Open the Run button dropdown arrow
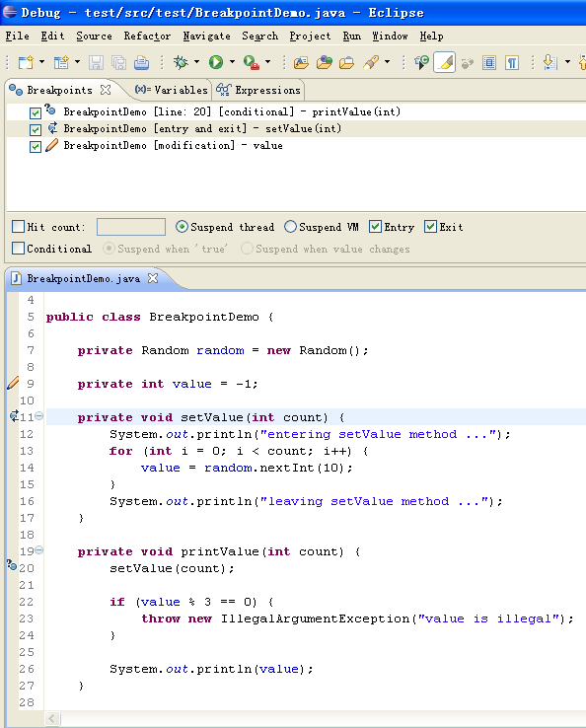 232,62
